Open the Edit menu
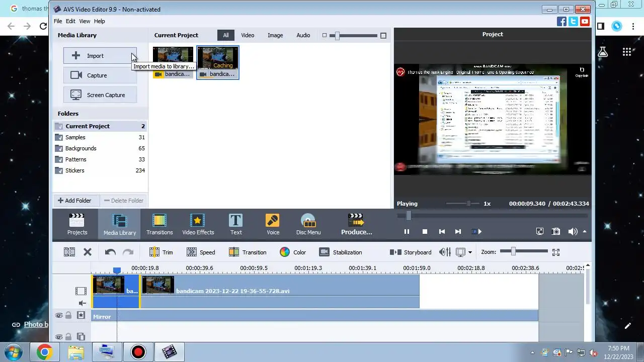644x362 pixels. [70, 21]
